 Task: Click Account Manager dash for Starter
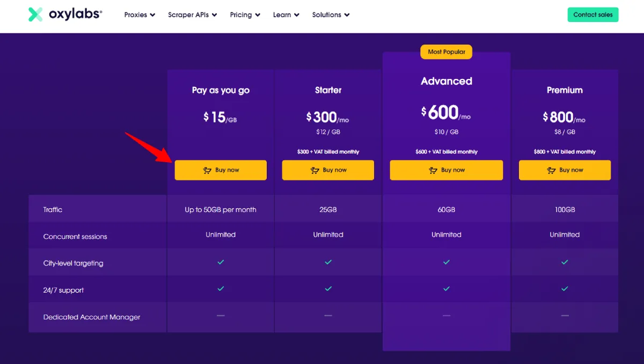(x=328, y=316)
